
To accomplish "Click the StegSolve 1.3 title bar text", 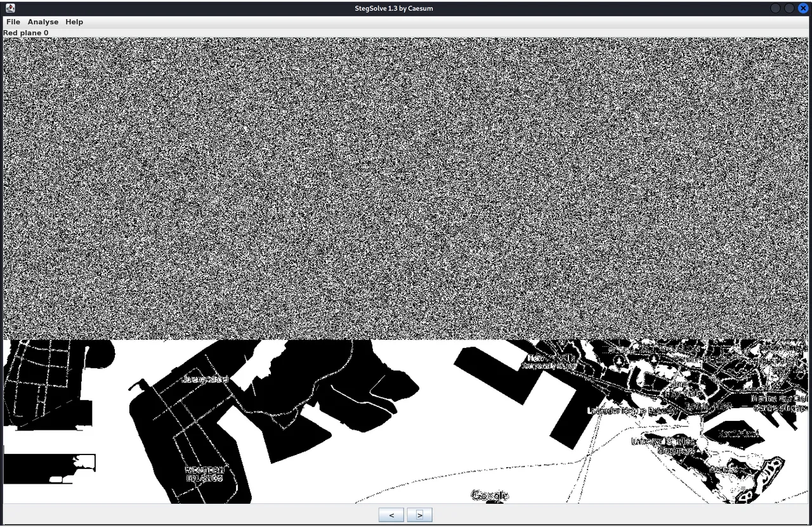I will (x=393, y=8).
